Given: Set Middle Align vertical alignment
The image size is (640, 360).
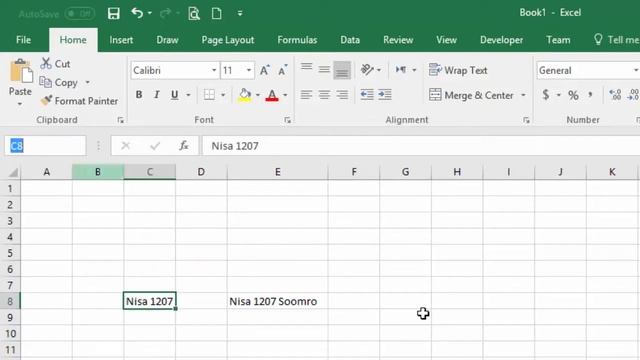Looking at the screenshot, I should tap(324, 70).
